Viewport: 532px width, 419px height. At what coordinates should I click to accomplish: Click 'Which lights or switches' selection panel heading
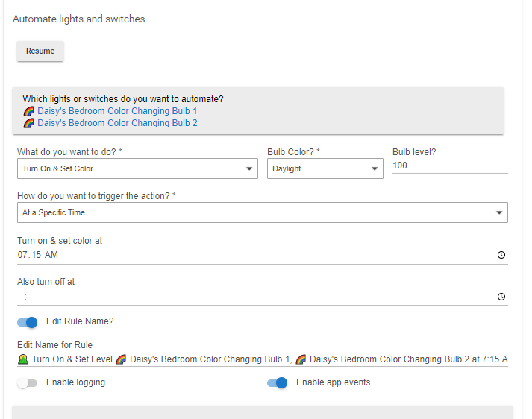(x=123, y=98)
